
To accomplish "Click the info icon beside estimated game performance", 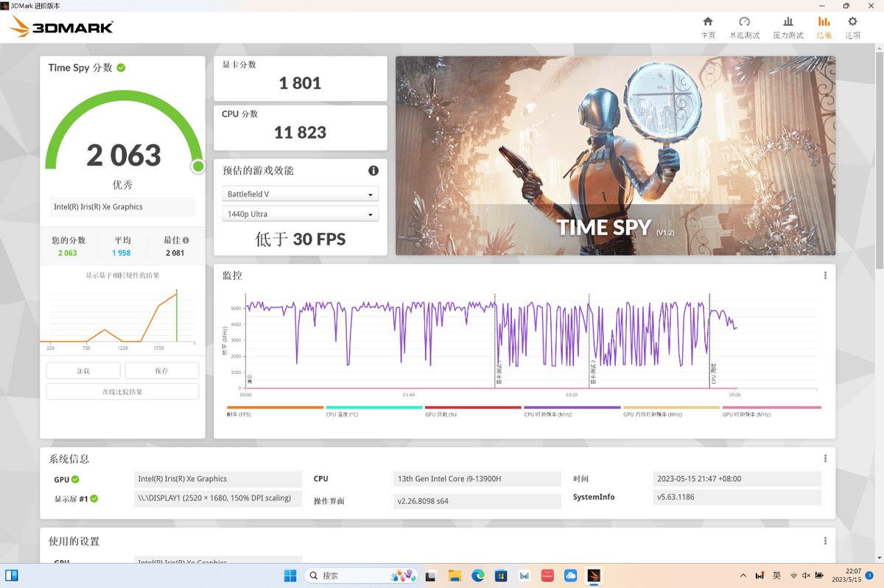I will pos(373,170).
